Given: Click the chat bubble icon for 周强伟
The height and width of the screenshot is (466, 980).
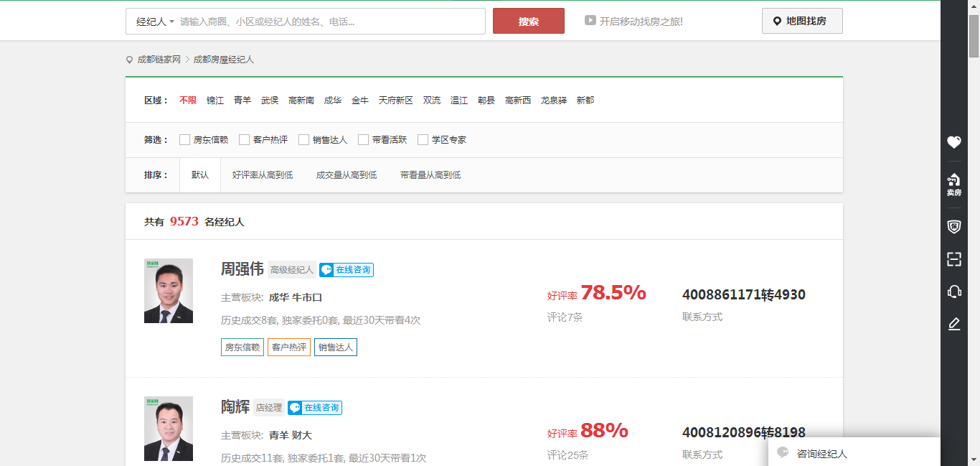Looking at the screenshot, I should point(327,270).
